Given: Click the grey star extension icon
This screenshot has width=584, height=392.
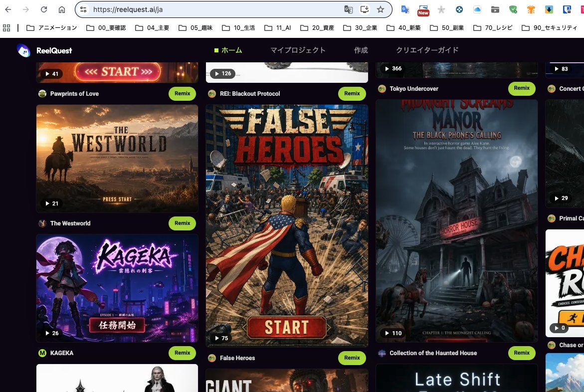Looking at the screenshot, I should click(441, 9).
